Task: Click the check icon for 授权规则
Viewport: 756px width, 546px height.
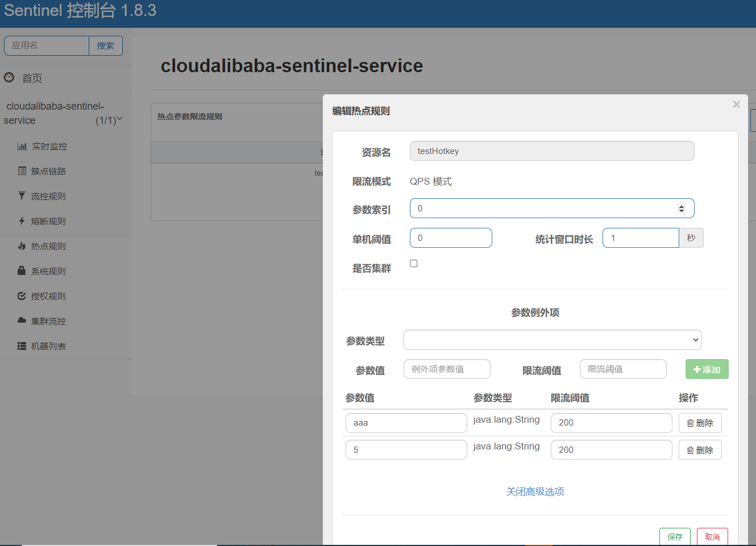Action: [x=22, y=295]
